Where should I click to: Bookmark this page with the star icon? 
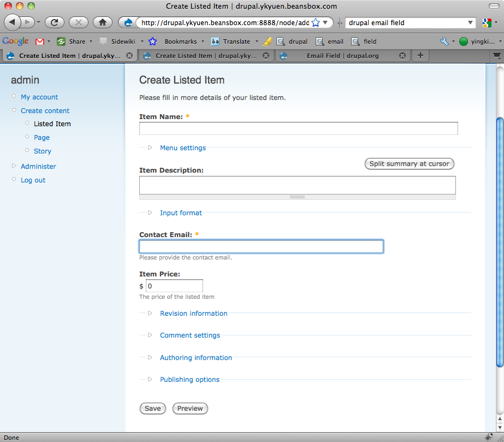pyautogui.click(x=315, y=23)
